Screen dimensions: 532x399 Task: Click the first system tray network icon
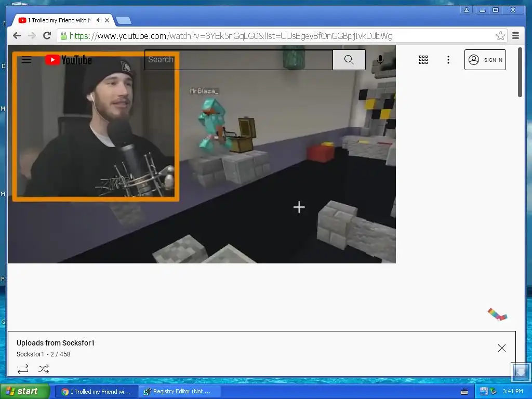pyautogui.click(x=484, y=391)
